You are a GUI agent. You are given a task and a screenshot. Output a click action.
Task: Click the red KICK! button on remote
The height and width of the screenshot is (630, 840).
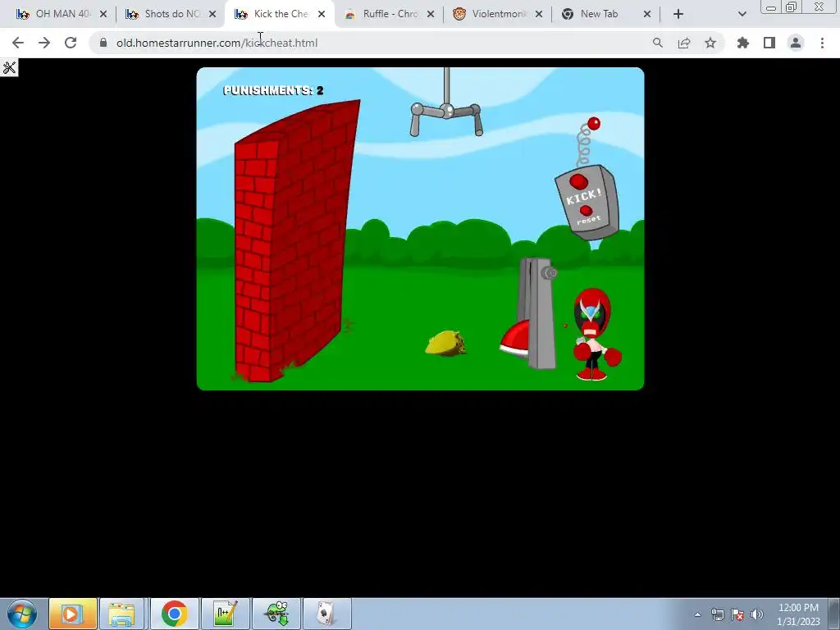(x=578, y=181)
